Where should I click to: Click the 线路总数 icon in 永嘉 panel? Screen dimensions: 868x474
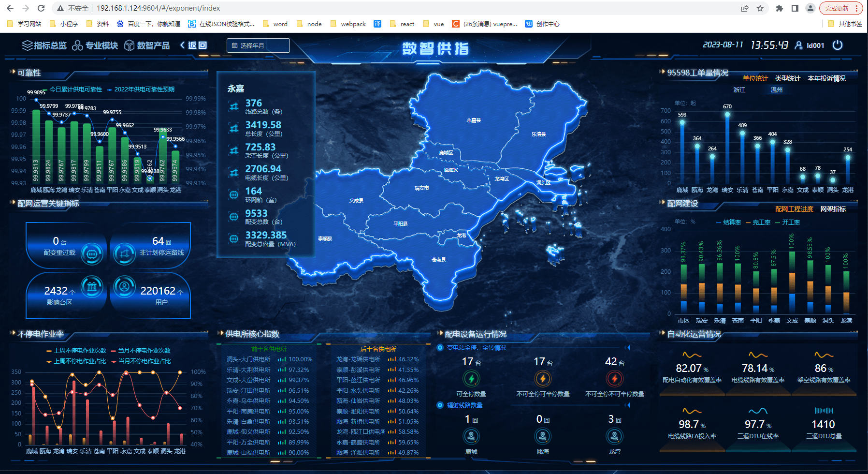tap(234, 106)
